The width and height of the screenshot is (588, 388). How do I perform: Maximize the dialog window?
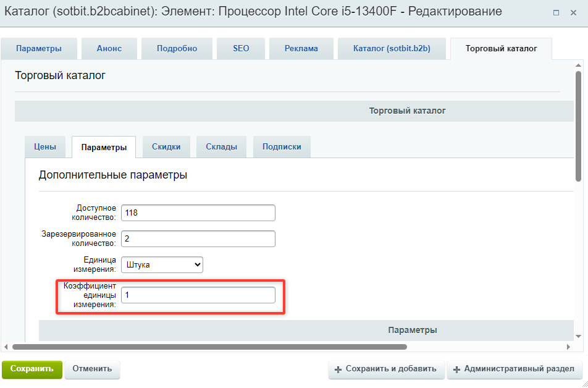(556, 13)
